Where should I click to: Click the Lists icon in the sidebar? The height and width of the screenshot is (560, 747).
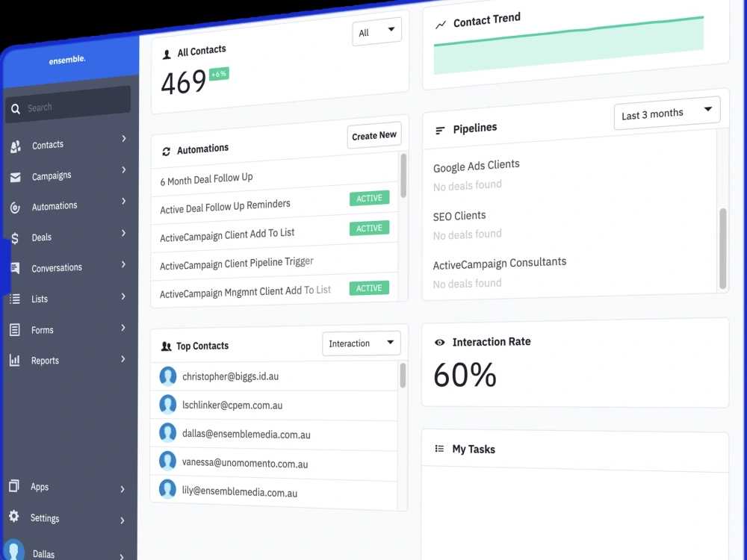pyautogui.click(x=15, y=299)
